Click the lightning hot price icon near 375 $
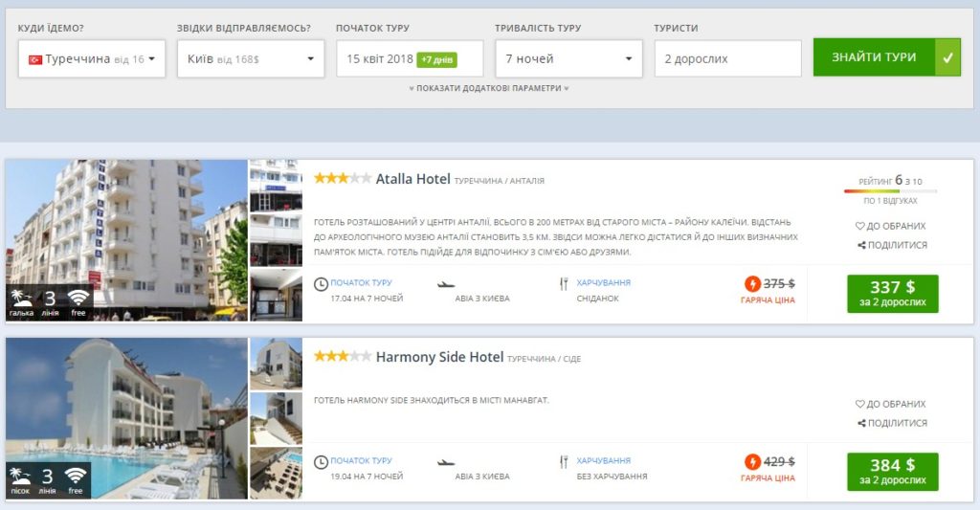The width and height of the screenshot is (980, 510). [x=752, y=284]
